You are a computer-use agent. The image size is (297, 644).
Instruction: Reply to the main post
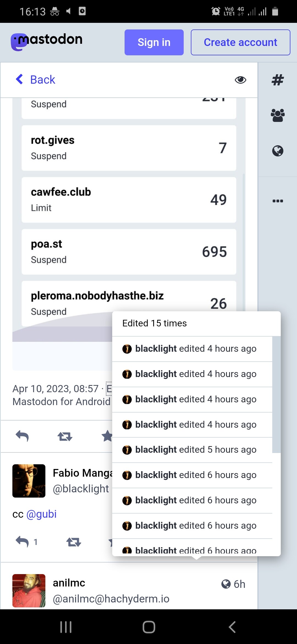click(x=22, y=436)
